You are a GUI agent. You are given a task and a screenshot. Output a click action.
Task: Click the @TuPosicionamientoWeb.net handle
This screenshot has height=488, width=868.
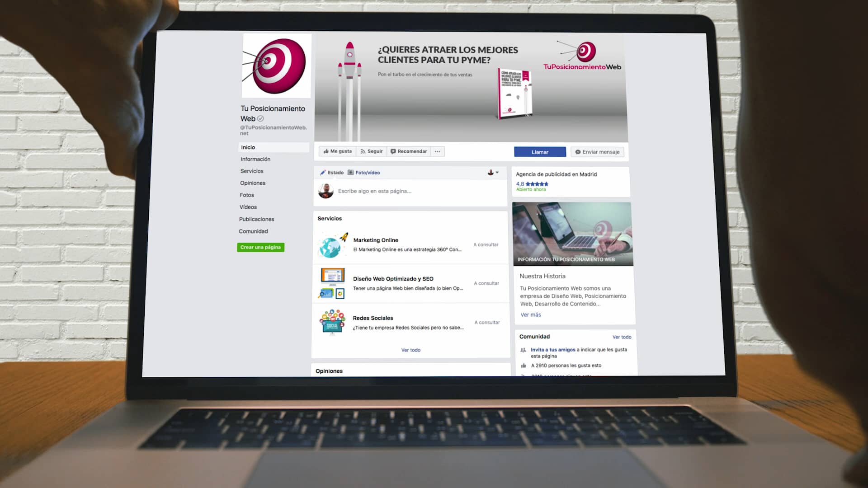point(274,130)
